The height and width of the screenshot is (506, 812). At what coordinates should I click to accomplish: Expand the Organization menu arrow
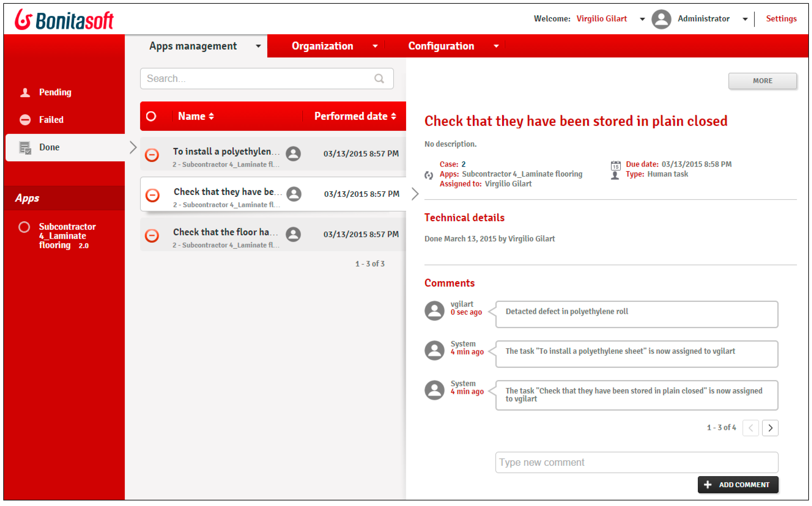[x=375, y=46]
